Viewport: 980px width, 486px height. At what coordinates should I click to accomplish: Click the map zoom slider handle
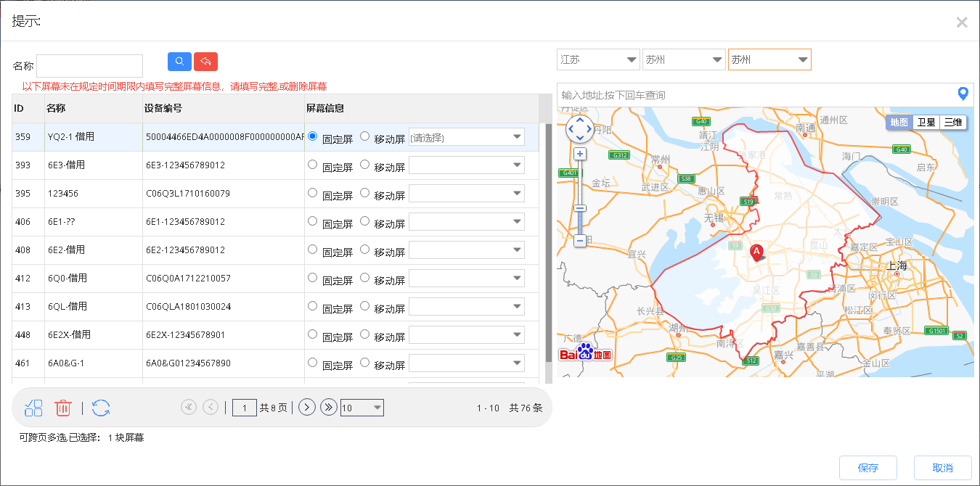580,208
